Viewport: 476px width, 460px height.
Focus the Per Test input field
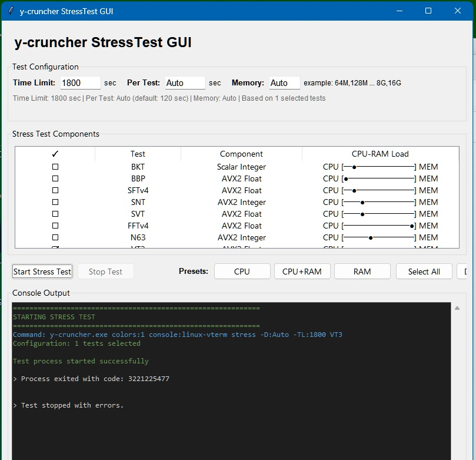point(185,83)
